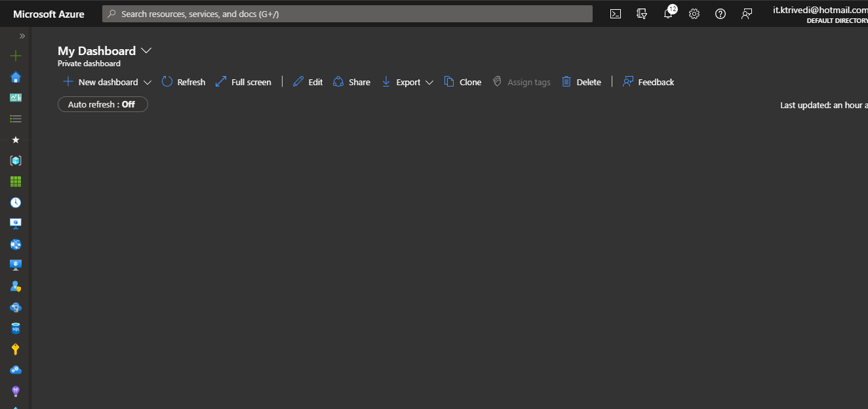Expand the sidebar with double chevron
868x409 pixels.
[22, 36]
